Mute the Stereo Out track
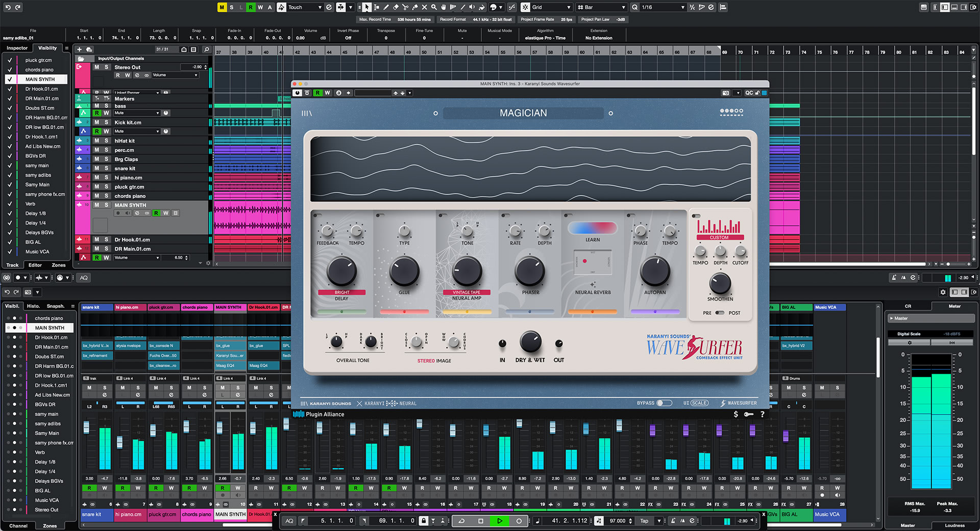The image size is (980, 531). [96, 67]
